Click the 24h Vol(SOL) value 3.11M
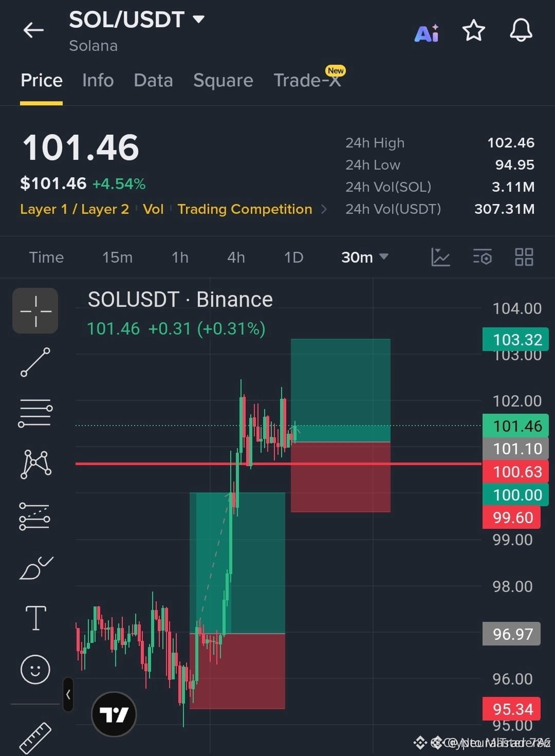This screenshot has width=555, height=756. [513, 187]
